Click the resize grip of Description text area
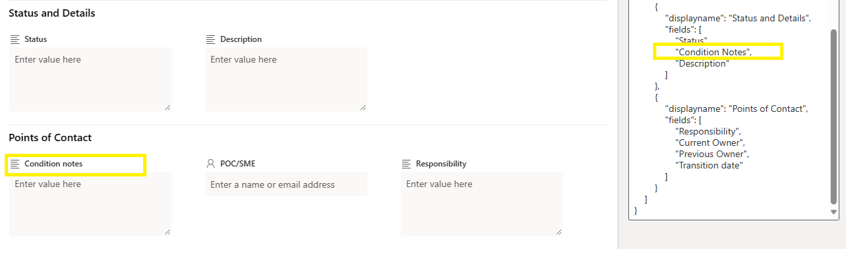 [363, 107]
